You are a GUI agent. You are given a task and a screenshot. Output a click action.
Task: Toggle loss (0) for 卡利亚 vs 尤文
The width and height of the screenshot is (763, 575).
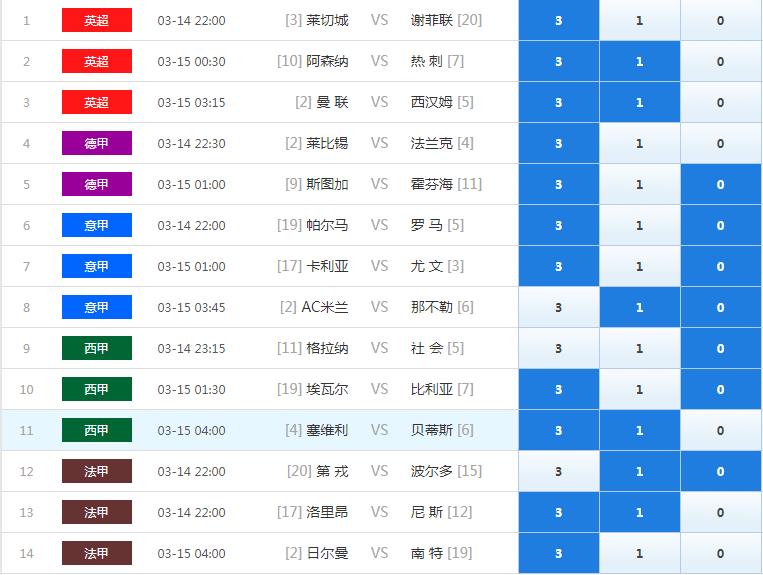[720, 266]
